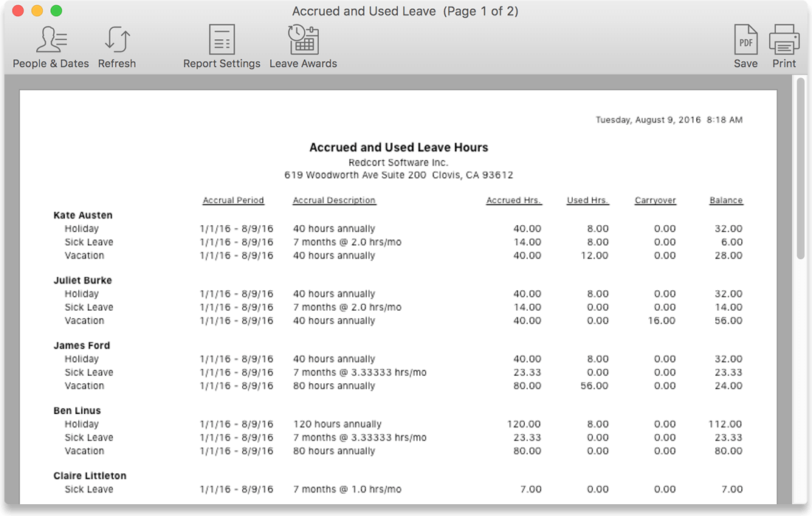This screenshot has width=812, height=516.
Task: Click Claire Littleton's 7 months @ 1.0 hrs/mo
Action: click(347, 489)
